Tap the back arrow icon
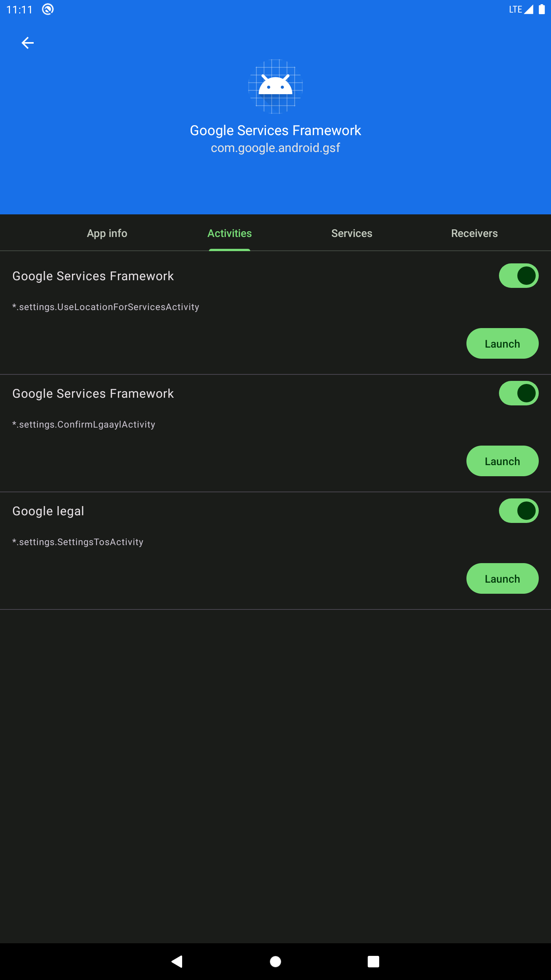This screenshot has height=980, width=551. tap(28, 43)
